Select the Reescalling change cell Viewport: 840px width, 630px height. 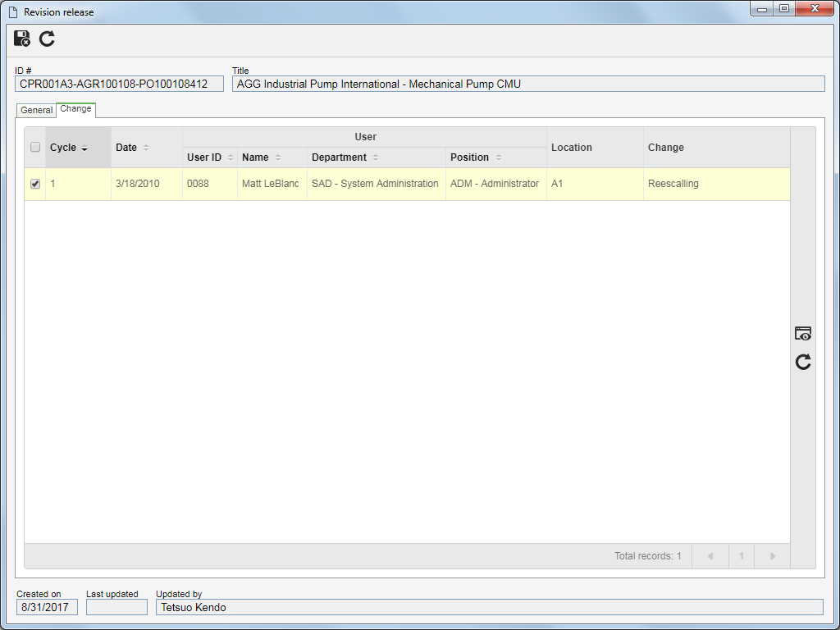(x=716, y=184)
